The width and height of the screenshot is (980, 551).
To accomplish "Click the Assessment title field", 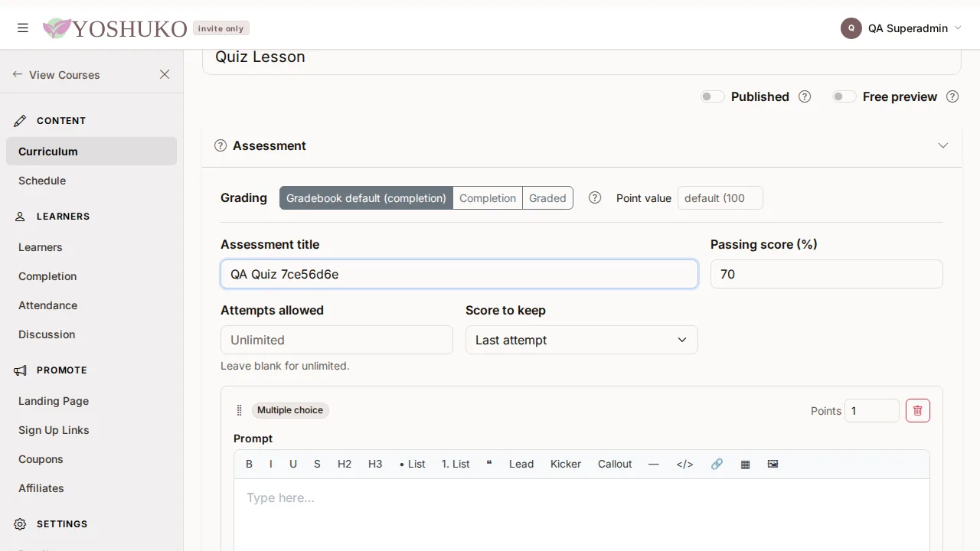I will (x=459, y=274).
